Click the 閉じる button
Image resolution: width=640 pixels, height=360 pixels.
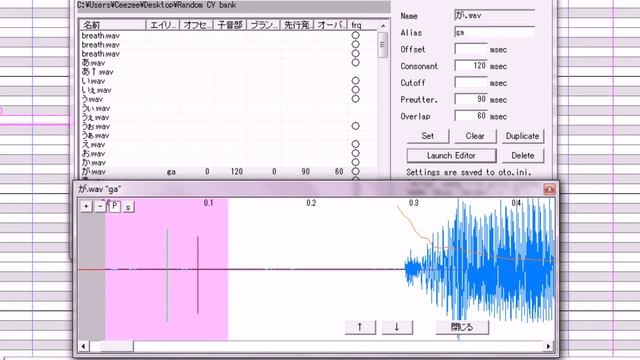click(x=462, y=327)
